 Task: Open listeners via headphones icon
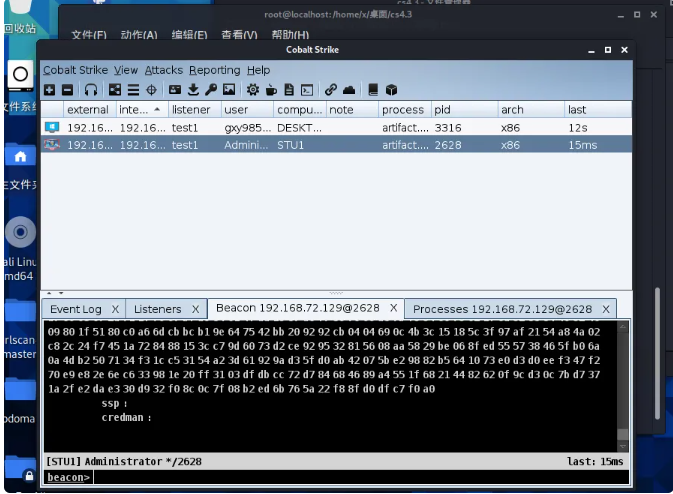(x=91, y=90)
